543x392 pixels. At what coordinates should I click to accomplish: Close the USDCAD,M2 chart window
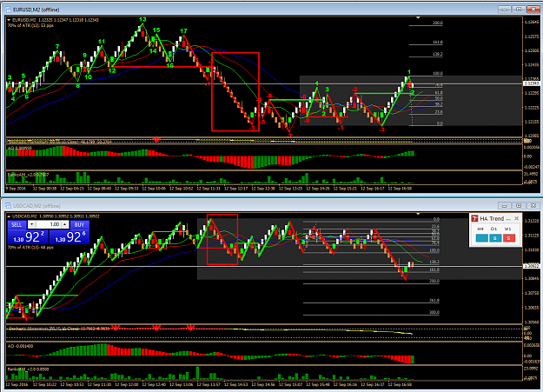(x=533, y=205)
